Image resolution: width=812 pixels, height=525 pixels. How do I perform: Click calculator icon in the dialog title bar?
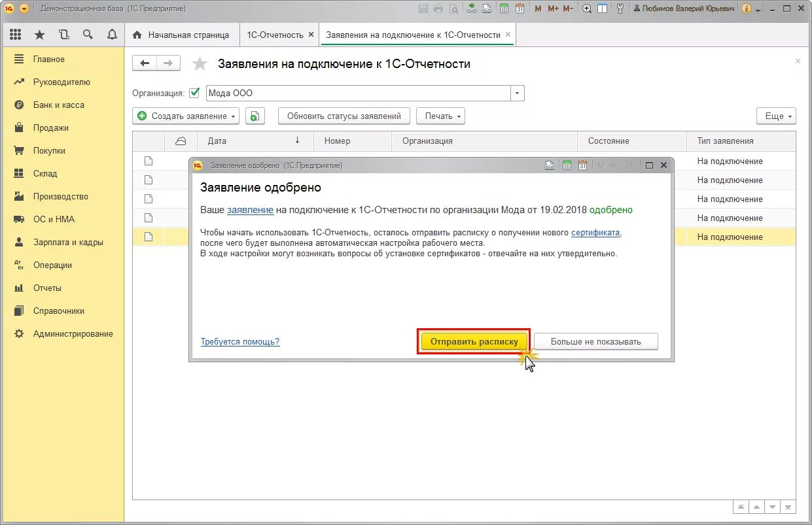[x=567, y=165]
